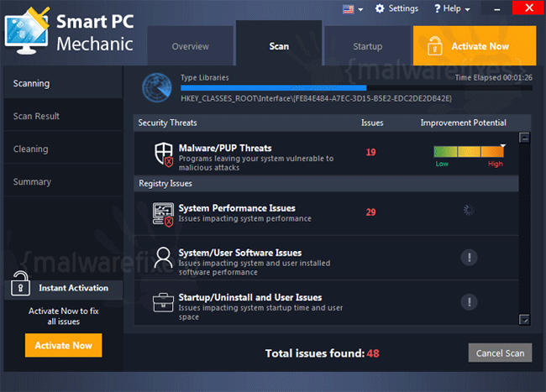Click the Startup/Uninstall briefcase icon

(163, 302)
